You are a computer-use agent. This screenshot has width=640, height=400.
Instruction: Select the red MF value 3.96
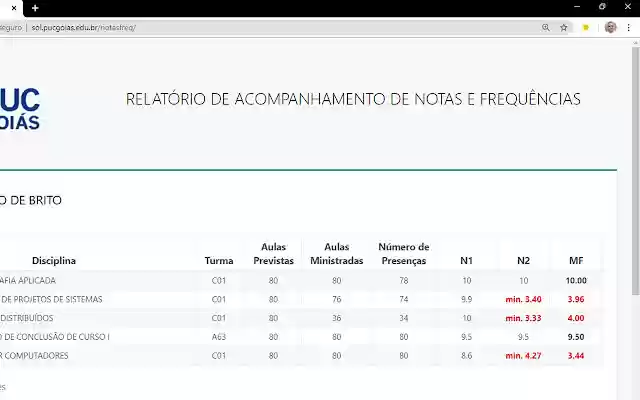pos(576,299)
